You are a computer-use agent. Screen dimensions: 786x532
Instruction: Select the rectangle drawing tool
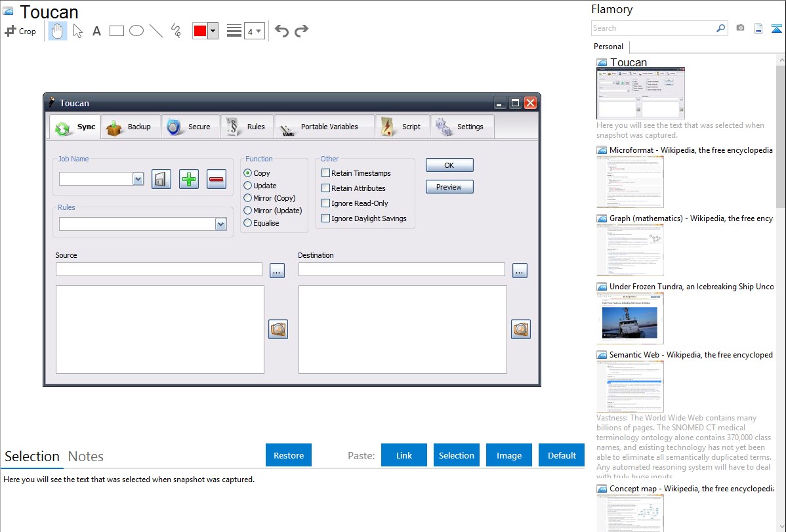116,31
